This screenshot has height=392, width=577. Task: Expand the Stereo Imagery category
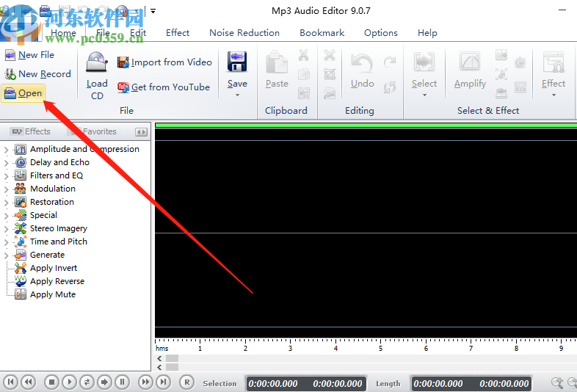(6, 229)
